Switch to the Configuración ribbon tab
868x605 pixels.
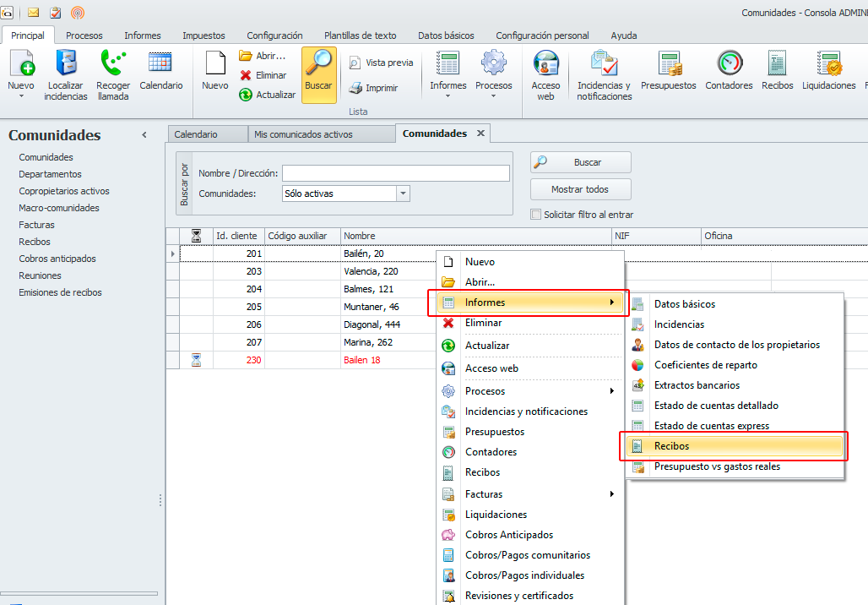point(274,35)
